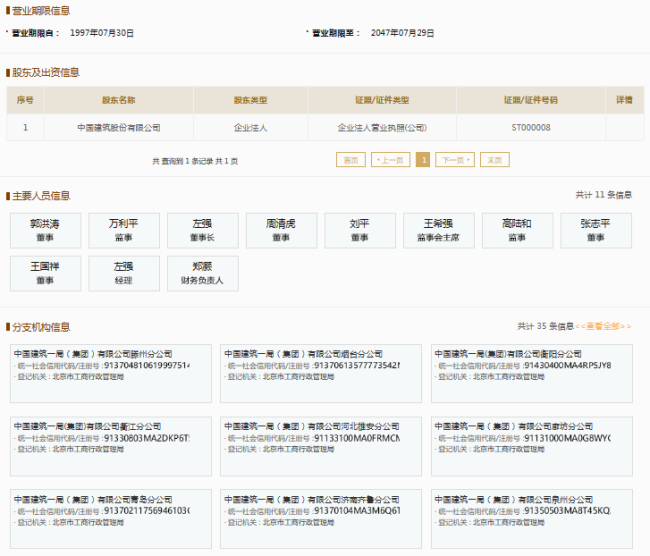
Task: Select person card 万利平 监事
Action: (x=124, y=231)
